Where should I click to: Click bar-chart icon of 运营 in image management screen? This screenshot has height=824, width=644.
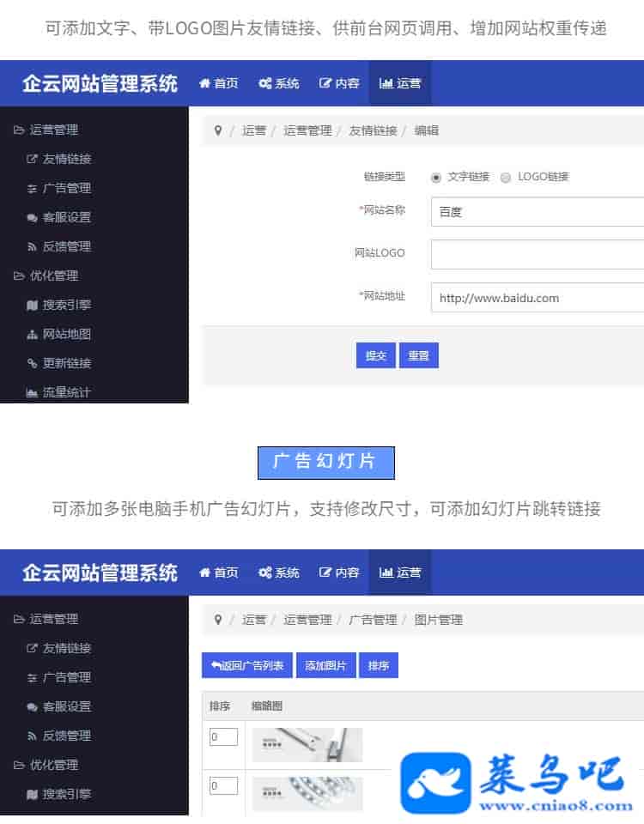(x=386, y=573)
